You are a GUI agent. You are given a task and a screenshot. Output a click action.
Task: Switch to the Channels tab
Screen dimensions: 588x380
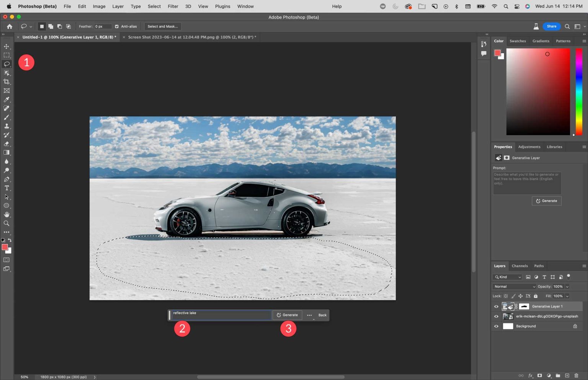[x=519, y=266]
